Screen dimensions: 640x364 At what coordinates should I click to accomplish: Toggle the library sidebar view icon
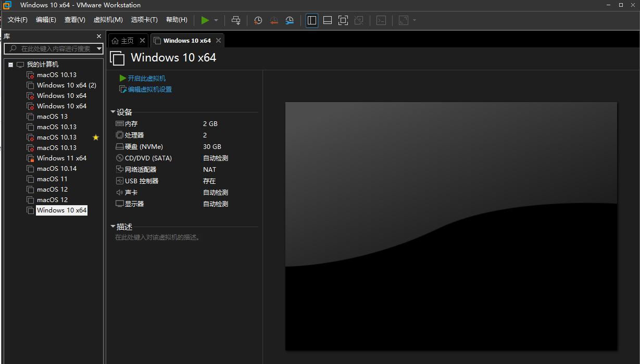coord(312,20)
